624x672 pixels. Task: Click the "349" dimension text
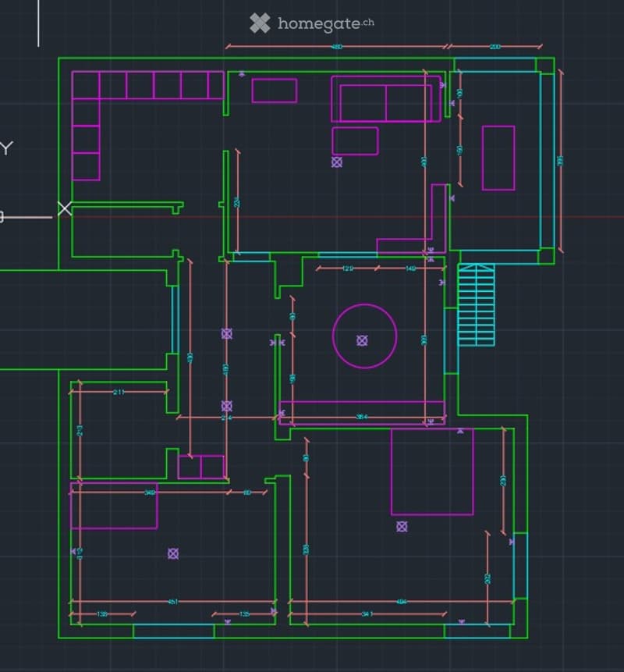(149, 492)
